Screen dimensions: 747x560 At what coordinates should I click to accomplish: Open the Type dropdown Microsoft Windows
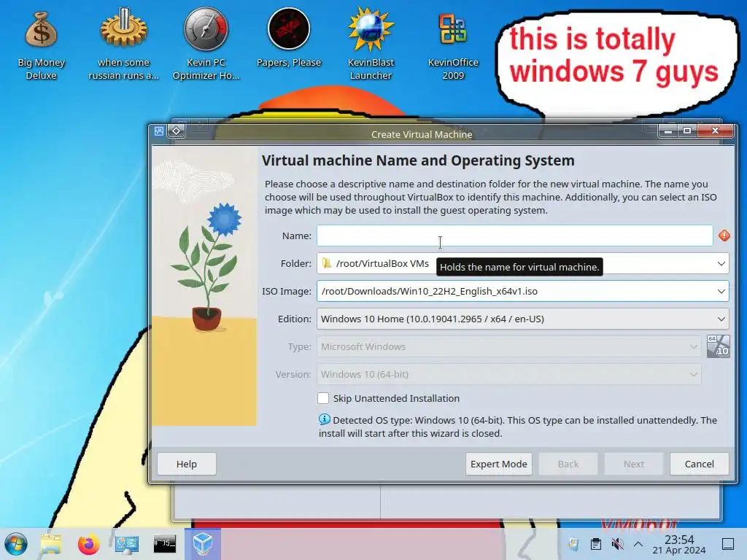tap(508, 346)
